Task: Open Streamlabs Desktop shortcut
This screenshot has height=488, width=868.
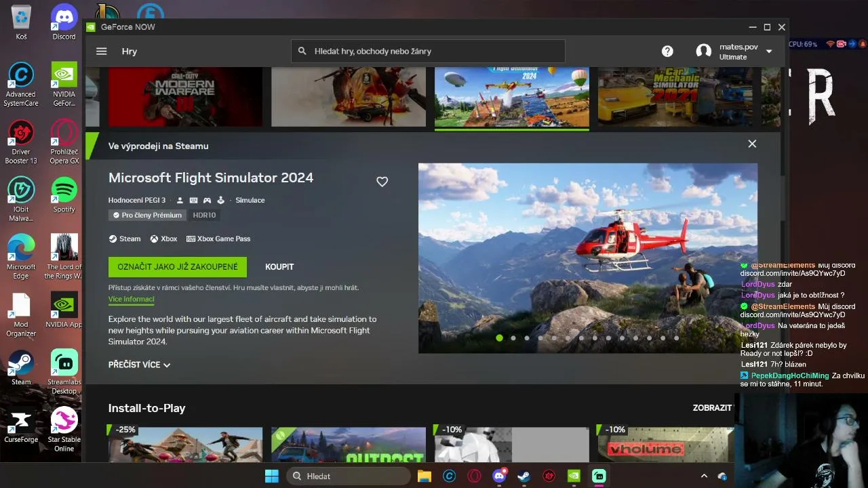Action: tap(64, 372)
